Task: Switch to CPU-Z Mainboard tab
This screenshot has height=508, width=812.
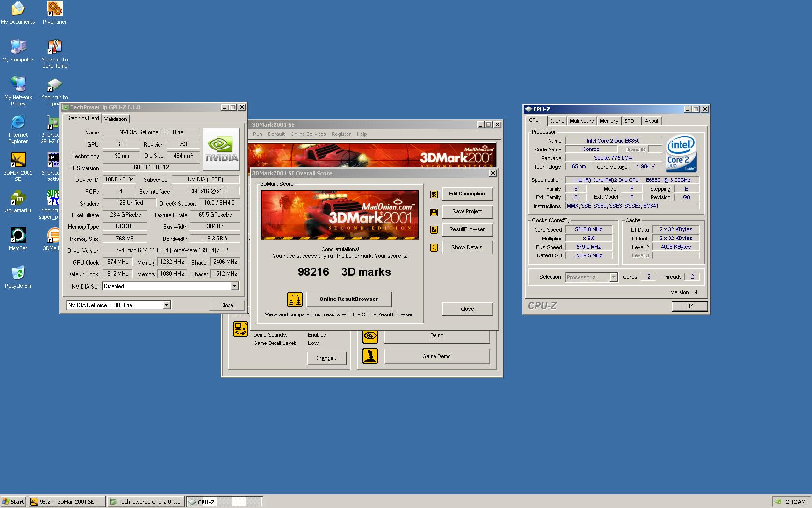Action: pyautogui.click(x=582, y=121)
